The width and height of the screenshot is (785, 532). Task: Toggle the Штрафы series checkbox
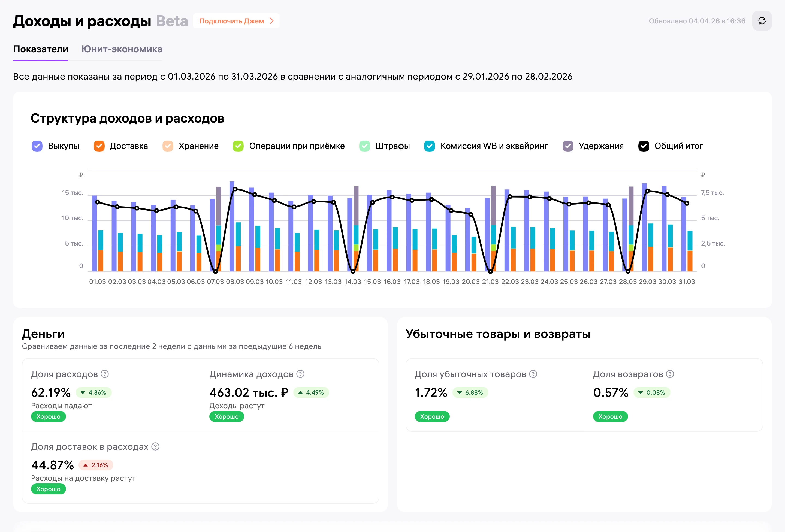364,146
